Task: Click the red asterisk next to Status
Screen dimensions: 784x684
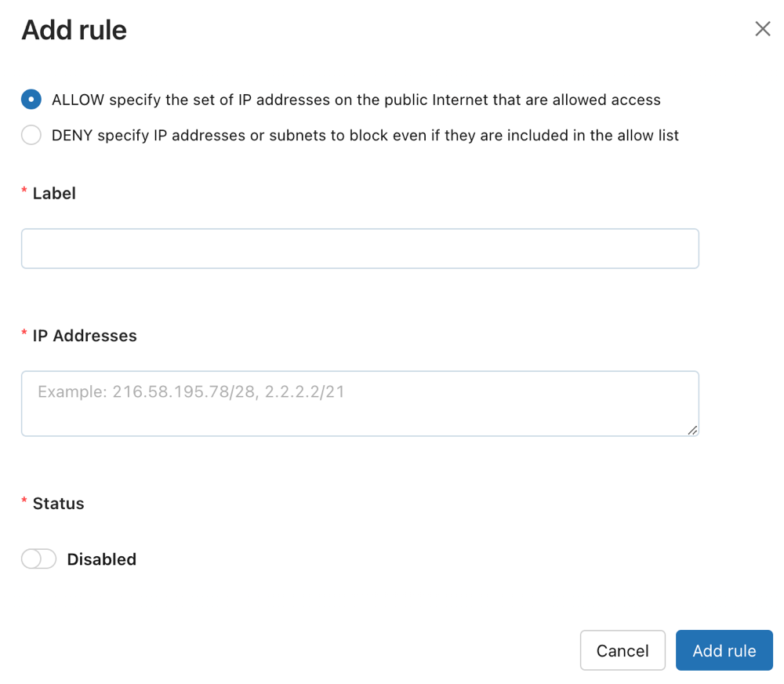Action: click(24, 501)
